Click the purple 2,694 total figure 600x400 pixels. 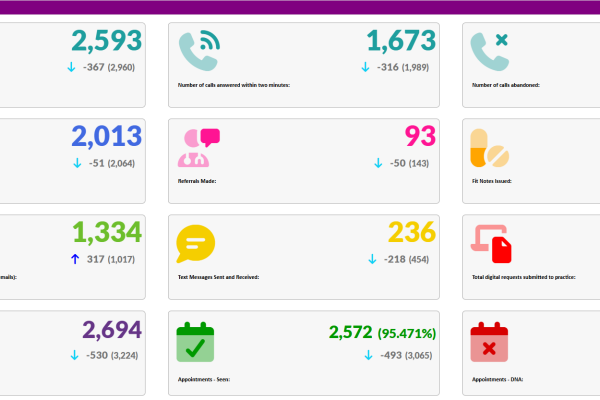(112, 330)
